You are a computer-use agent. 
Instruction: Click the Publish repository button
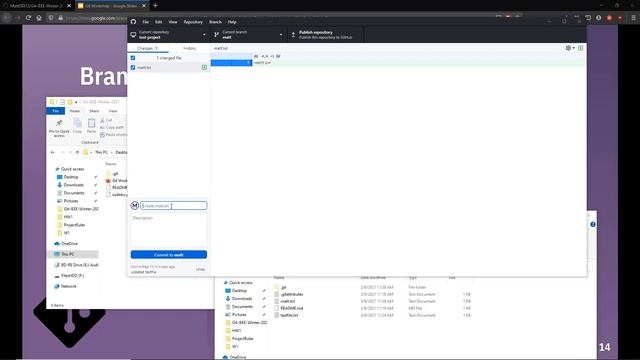coord(326,35)
